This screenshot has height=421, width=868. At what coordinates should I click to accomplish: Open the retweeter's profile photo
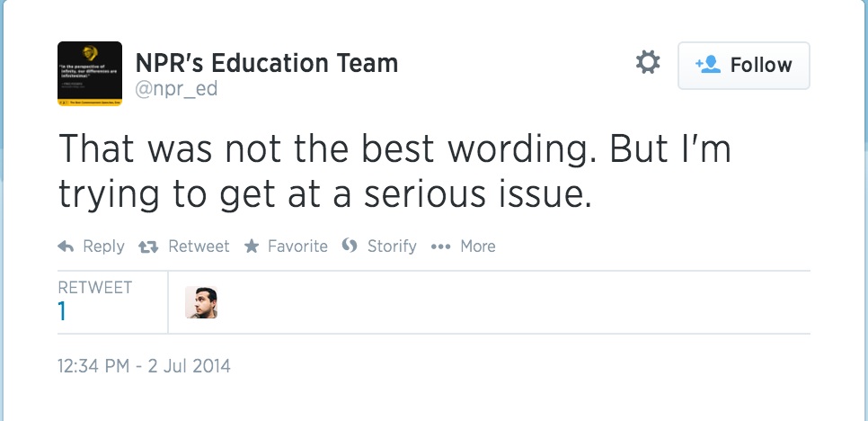201,302
